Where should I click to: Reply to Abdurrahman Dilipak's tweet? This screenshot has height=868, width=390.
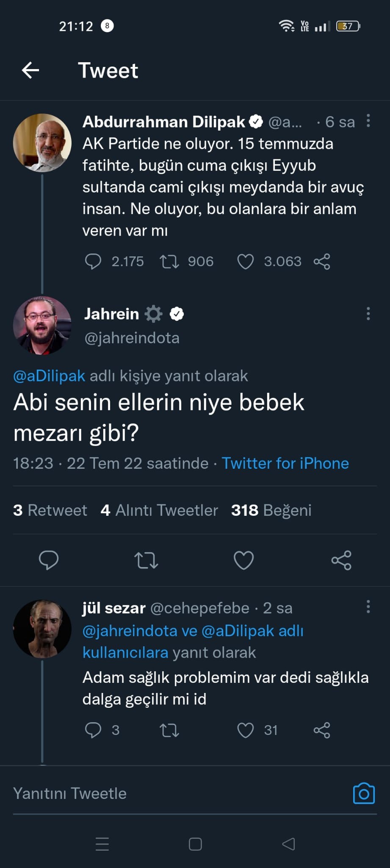point(93,262)
